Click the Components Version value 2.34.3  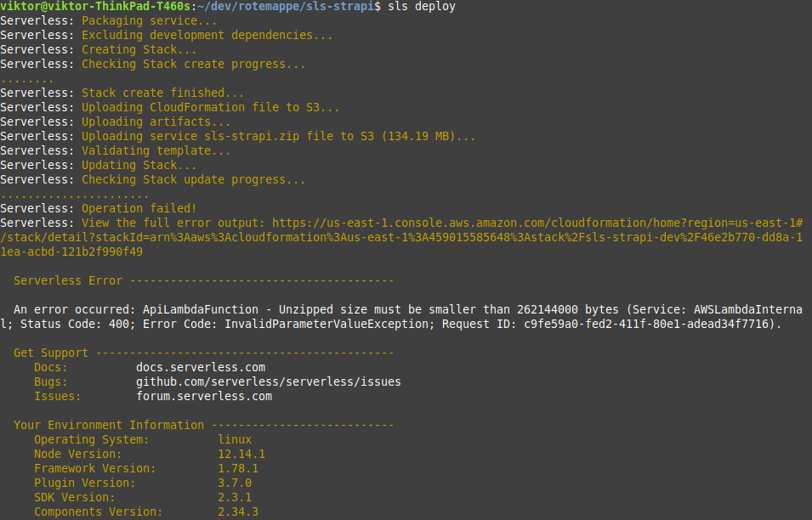click(238, 512)
